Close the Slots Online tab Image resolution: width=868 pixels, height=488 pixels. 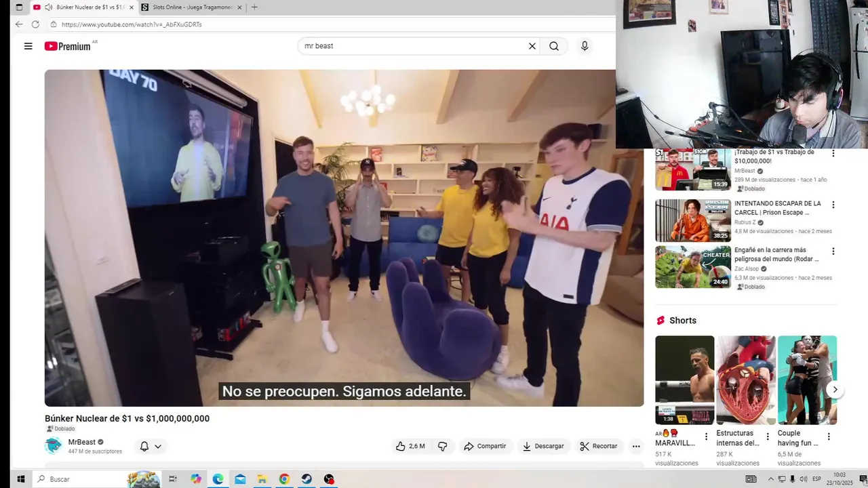[239, 7]
